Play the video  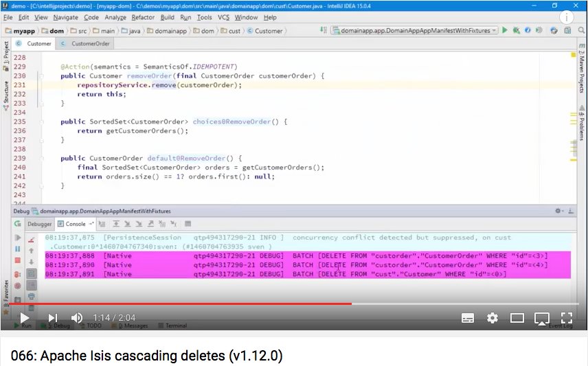point(24,318)
